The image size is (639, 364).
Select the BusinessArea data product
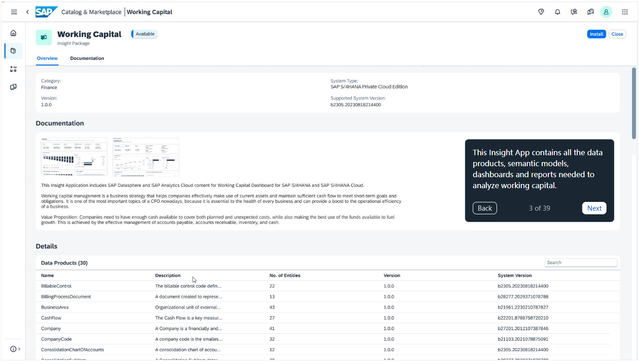pos(328,307)
